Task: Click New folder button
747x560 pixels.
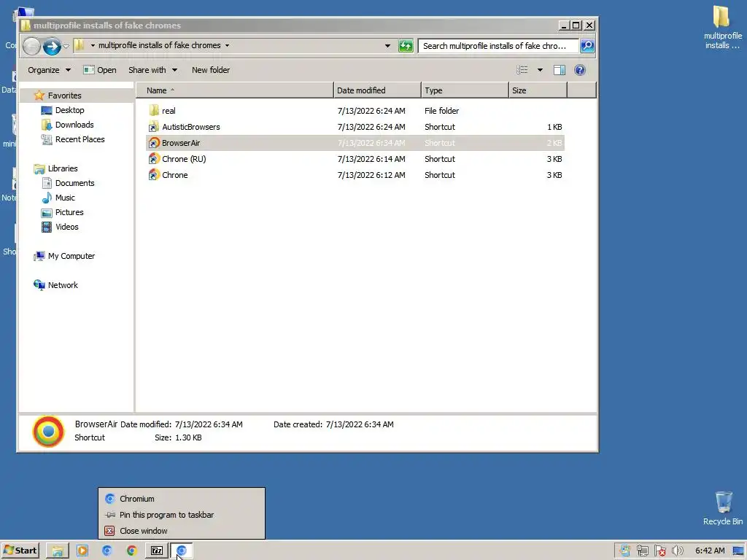Action: (x=211, y=70)
